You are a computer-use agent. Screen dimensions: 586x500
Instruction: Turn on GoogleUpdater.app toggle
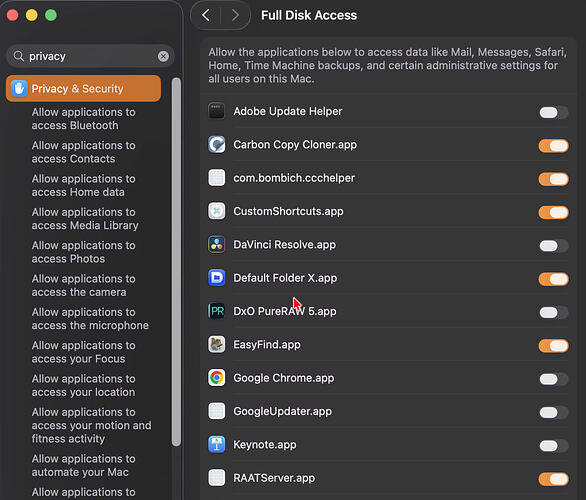553,412
